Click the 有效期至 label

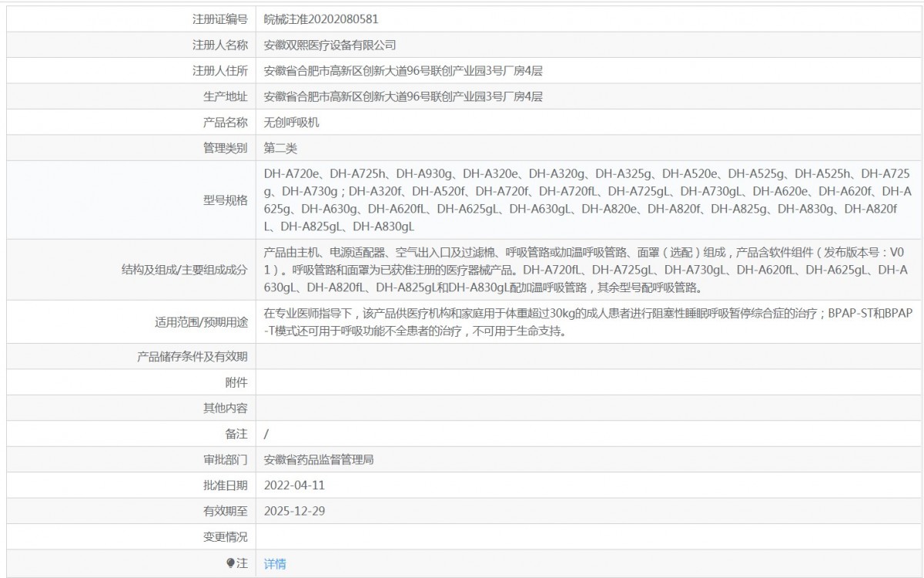(x=225, y=511)
